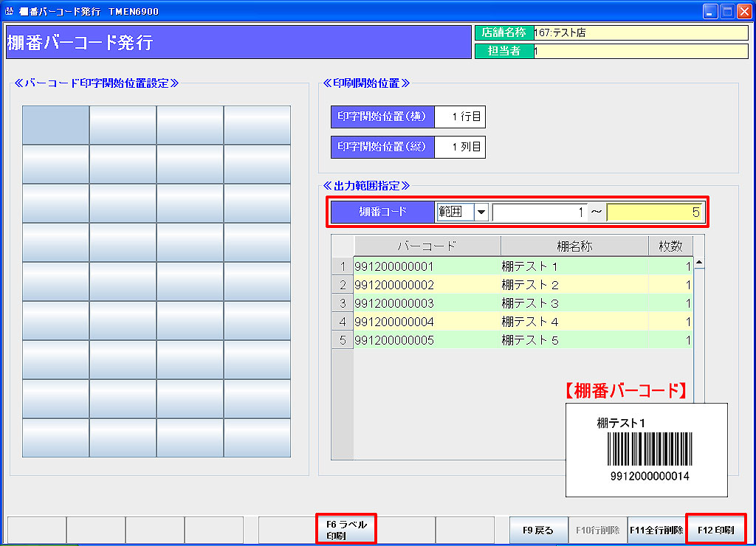Click the application icon in title bar

pyautogui.click(x=10, y=11)
